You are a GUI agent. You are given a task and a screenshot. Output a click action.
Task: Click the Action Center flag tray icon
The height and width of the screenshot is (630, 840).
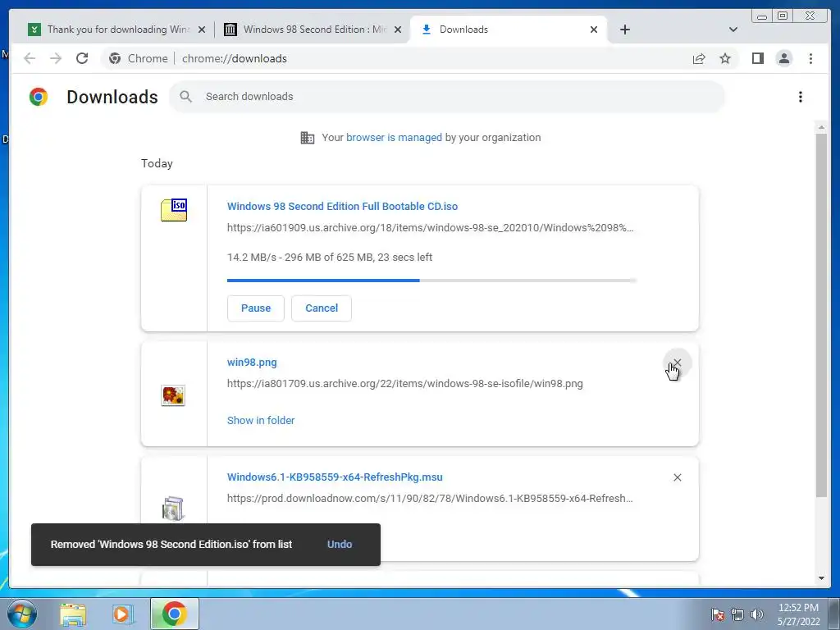717,614
